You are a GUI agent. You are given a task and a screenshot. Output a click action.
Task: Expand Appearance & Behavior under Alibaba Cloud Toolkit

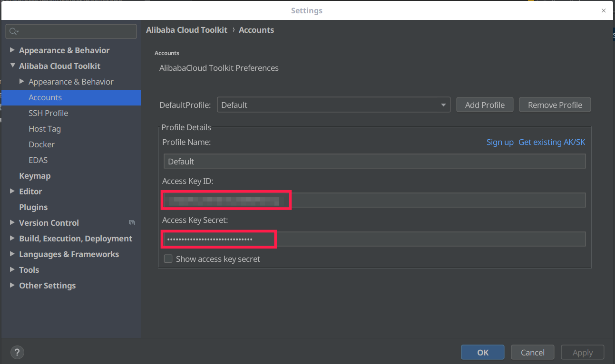click(22, 82)
